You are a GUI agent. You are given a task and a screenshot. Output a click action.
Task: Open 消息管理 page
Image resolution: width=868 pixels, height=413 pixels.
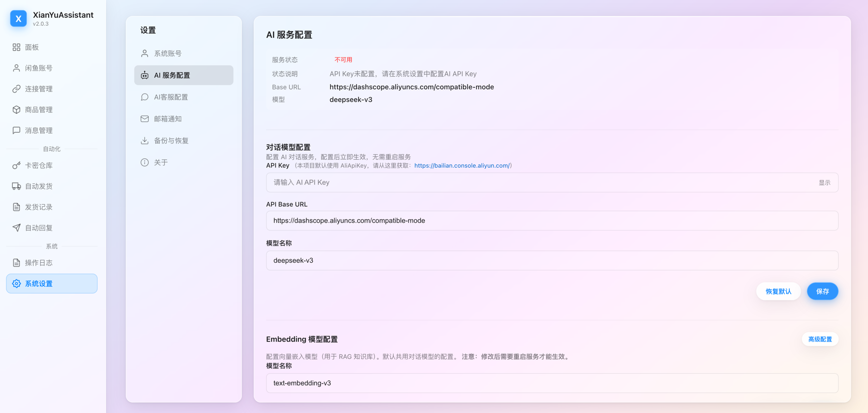click(52, 130)
